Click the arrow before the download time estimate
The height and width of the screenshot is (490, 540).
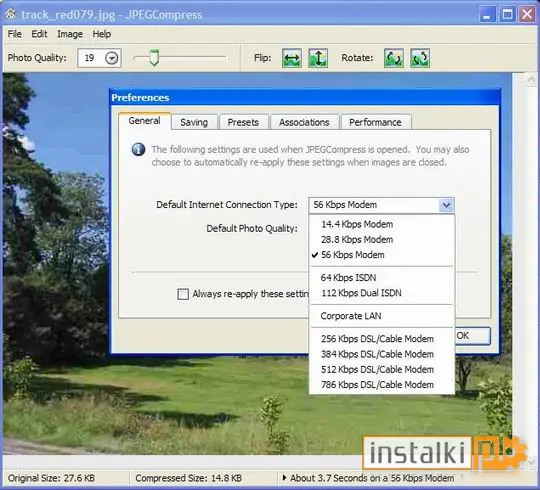pyautogui.click(x=284, y=478)
